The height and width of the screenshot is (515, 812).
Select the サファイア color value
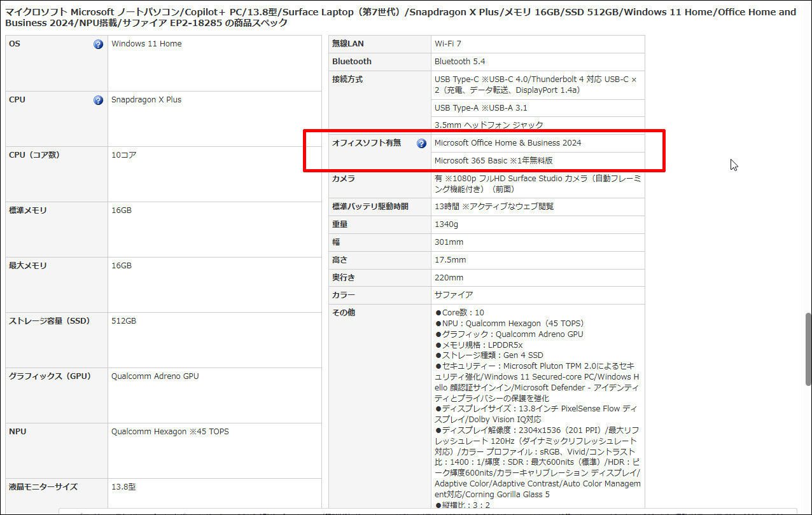(454, 295)
